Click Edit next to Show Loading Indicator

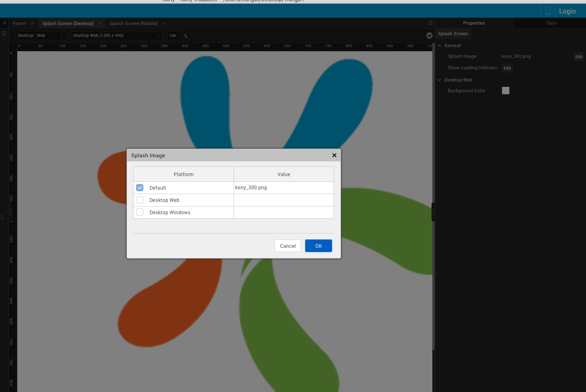[x=507, y=68]
